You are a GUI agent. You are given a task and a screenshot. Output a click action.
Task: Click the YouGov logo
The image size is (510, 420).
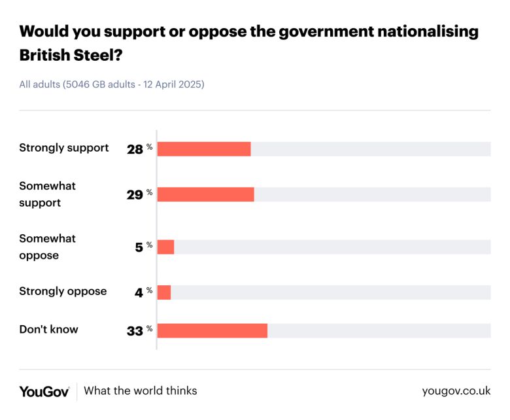click(x=44, y=391)
